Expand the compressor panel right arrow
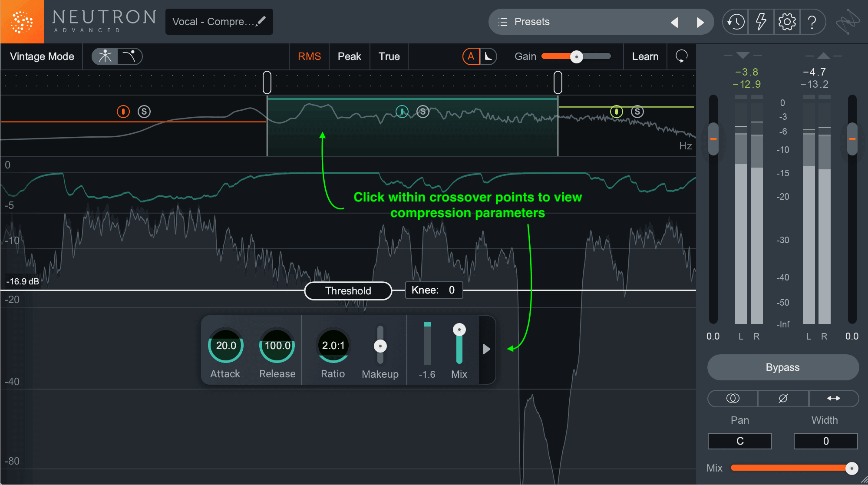The width and height of the screenshot is (868, 485). coord(487,349)
